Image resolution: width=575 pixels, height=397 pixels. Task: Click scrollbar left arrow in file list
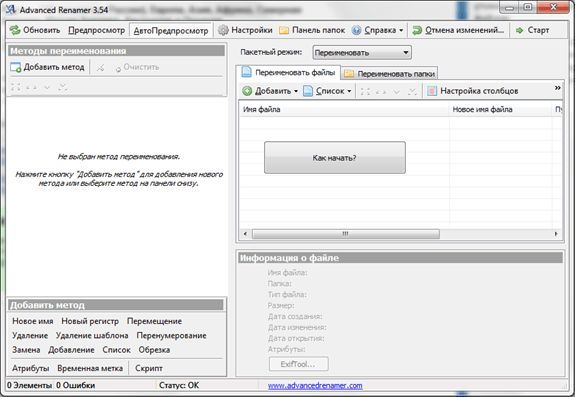[245, 234]
